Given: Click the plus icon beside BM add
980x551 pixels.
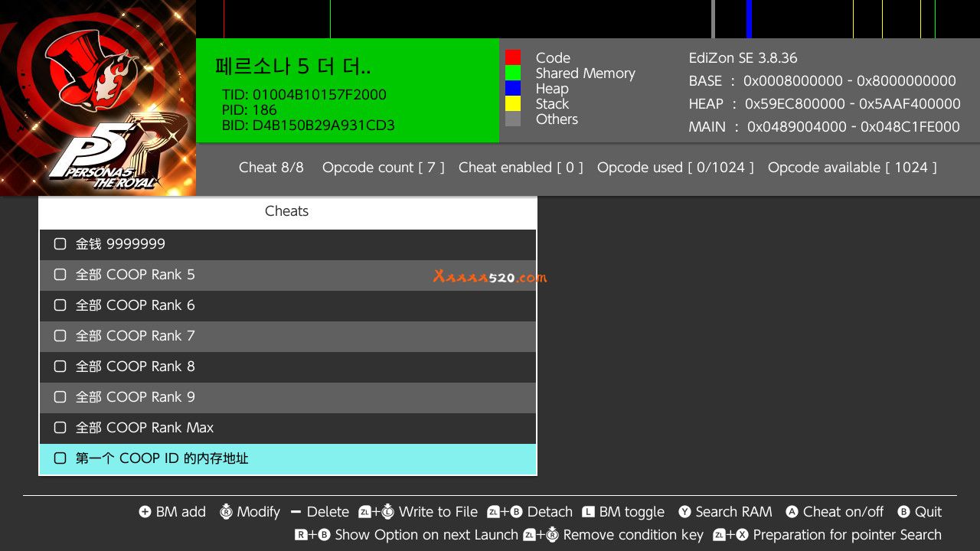Looking at the screenshot, I should point(145,512).
